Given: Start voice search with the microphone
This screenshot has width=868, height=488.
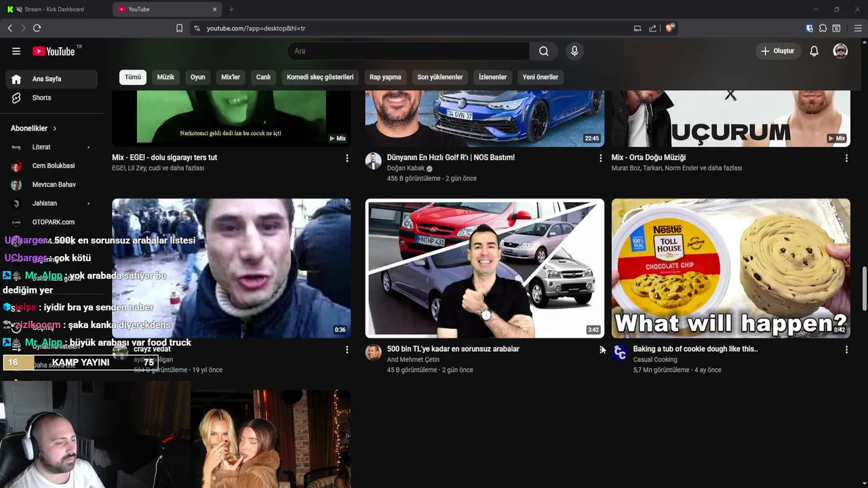Looking at the screenshot, I should [x=574, y=51].
